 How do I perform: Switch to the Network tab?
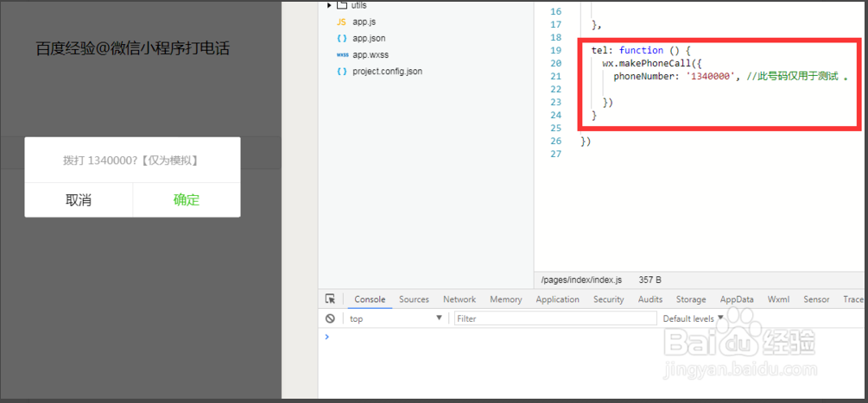click(x=459, y=299)
